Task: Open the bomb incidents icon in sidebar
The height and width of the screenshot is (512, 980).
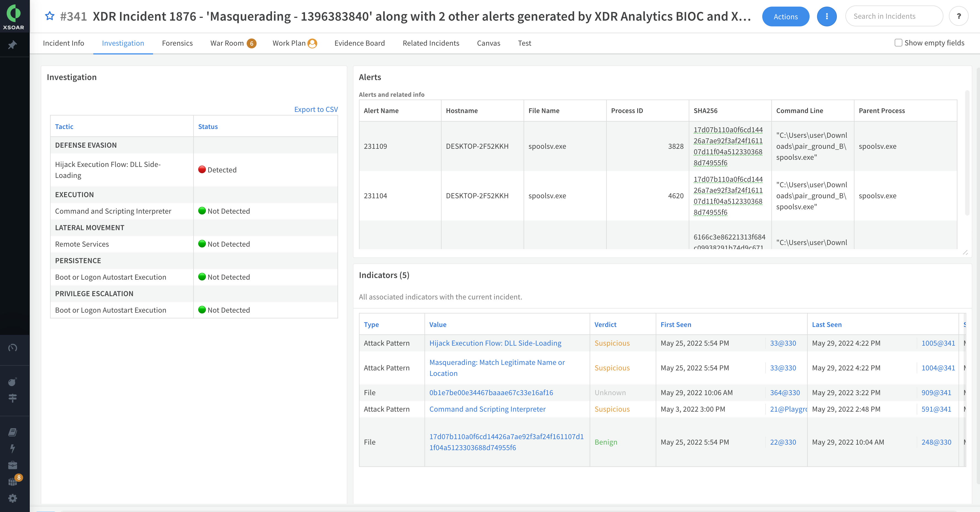Action: point(13,382)
